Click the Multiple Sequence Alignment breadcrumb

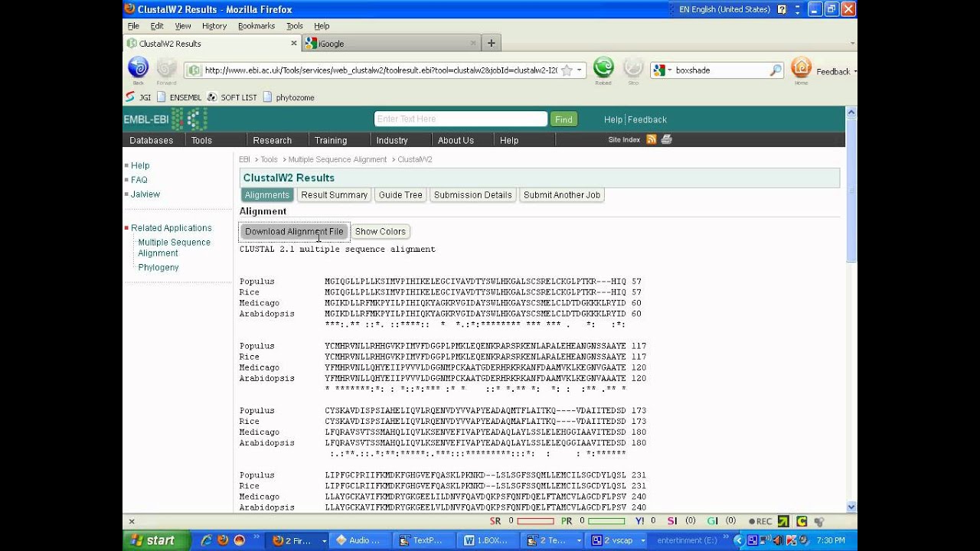(338, 159)
